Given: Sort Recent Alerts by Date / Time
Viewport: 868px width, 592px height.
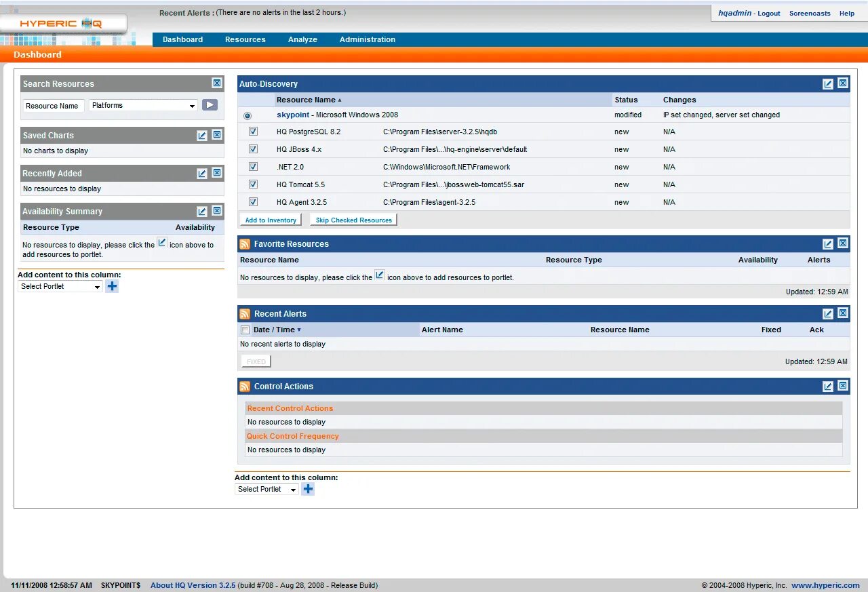Looking at the screenshot, I should pos(277,330).
